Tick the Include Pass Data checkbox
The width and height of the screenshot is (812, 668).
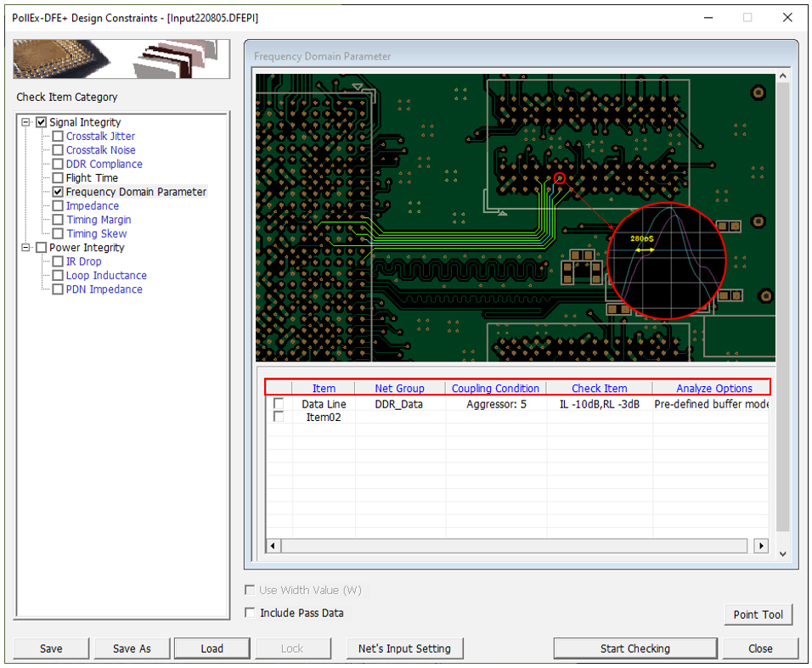pyautogui.click(x=250, y=613)
